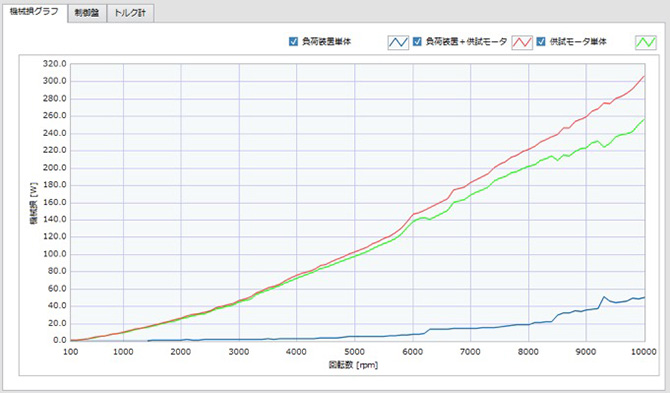This screenshot has height=393, width=670.
Task: Click the blue curve's spike after 9000 rpm
Action: coord(604,296)
